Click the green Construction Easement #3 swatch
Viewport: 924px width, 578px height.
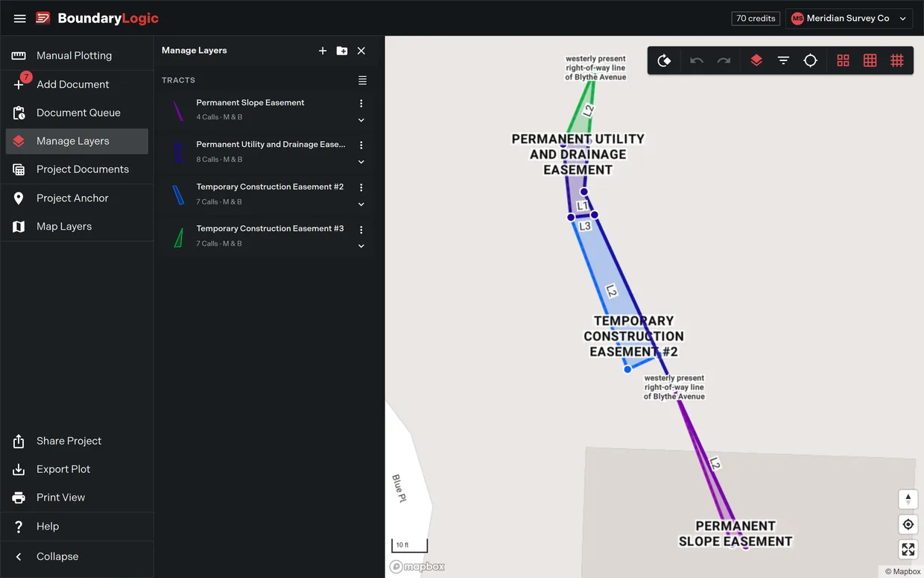(x=178, y=237)
